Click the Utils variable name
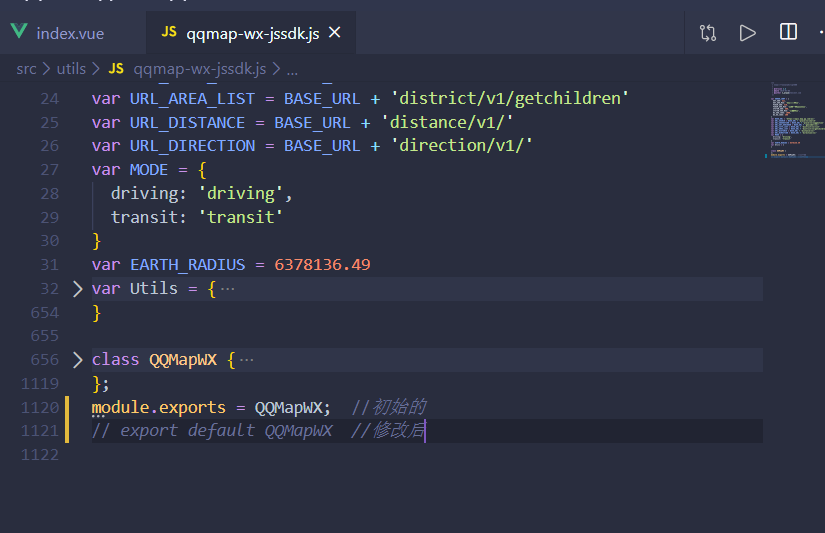Image resolution: width=825 pixels, height=533 pixels. 154,288
